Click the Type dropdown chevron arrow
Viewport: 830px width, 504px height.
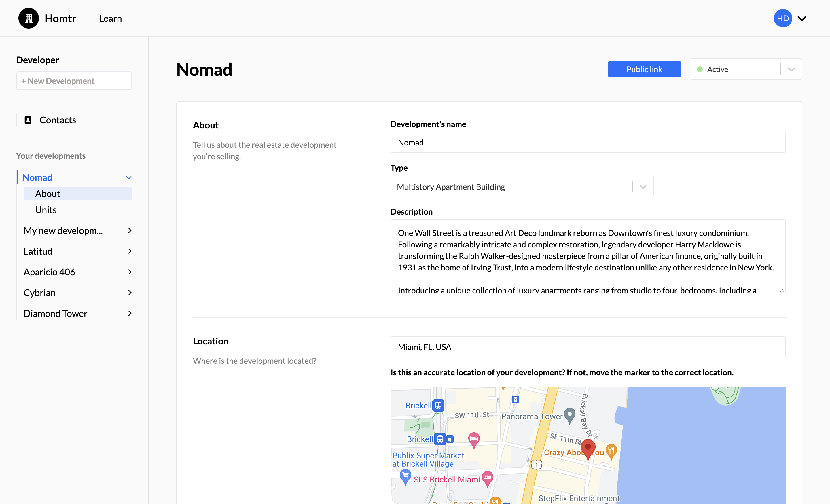643,187
